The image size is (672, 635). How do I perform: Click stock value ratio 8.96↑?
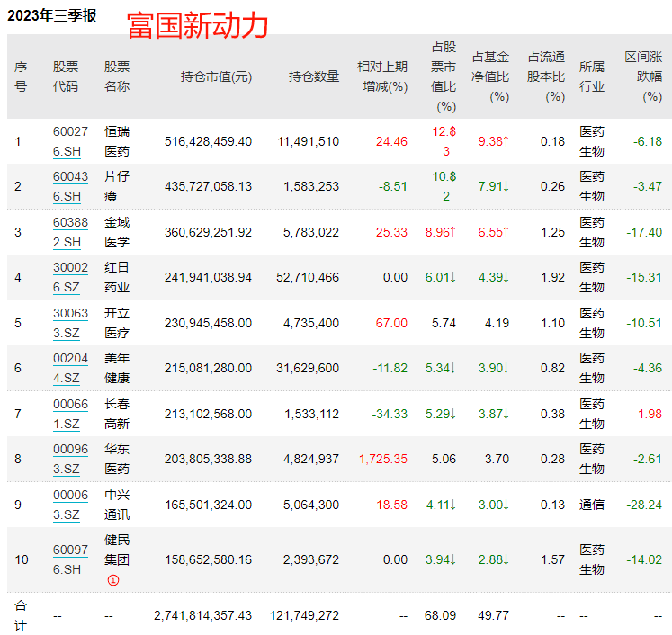[441, 232]
